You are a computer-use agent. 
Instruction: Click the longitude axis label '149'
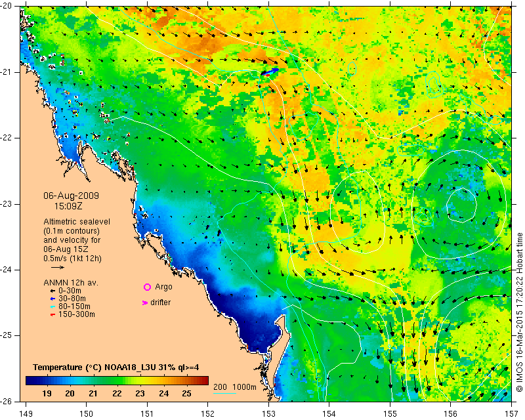(26, 413)
